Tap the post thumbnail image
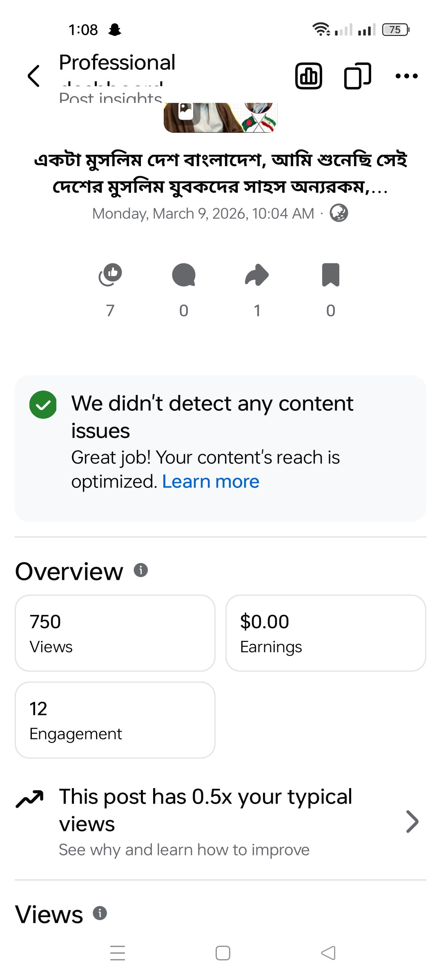The height and width of the screenshot is (980, 441). (220, 118)
